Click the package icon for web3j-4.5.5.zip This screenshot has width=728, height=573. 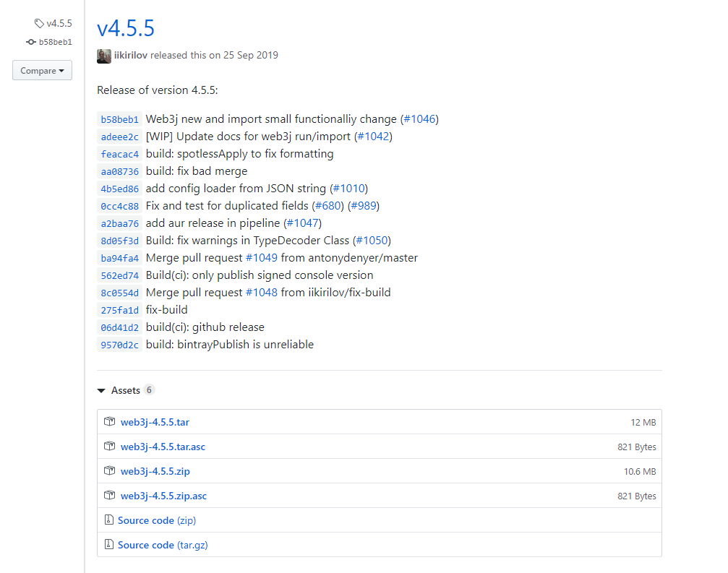(110, 471)
